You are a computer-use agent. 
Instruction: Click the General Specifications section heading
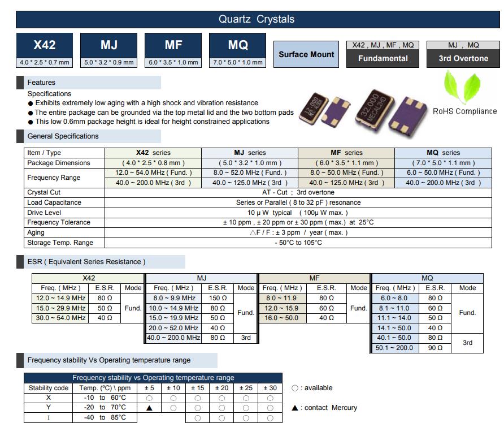coord(89,136)
